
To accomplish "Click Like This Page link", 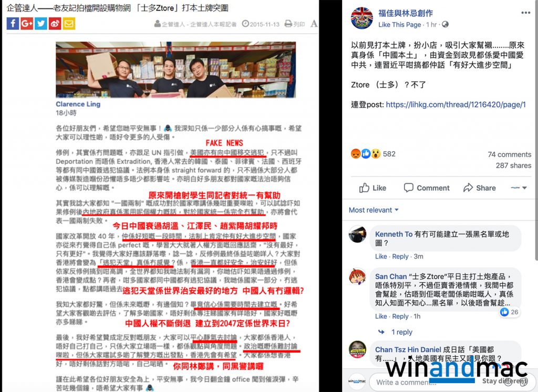I will click(399, 25).
